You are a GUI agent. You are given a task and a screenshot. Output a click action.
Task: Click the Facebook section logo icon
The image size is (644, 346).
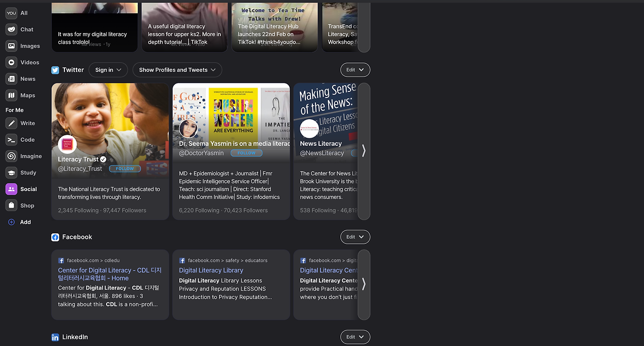click(x=55, y=237)
